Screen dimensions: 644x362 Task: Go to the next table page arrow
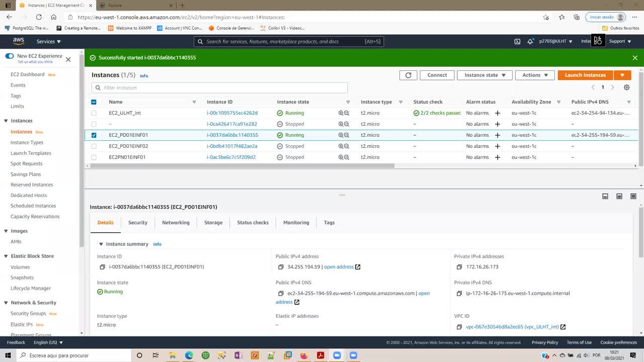[x=612, y=87]
